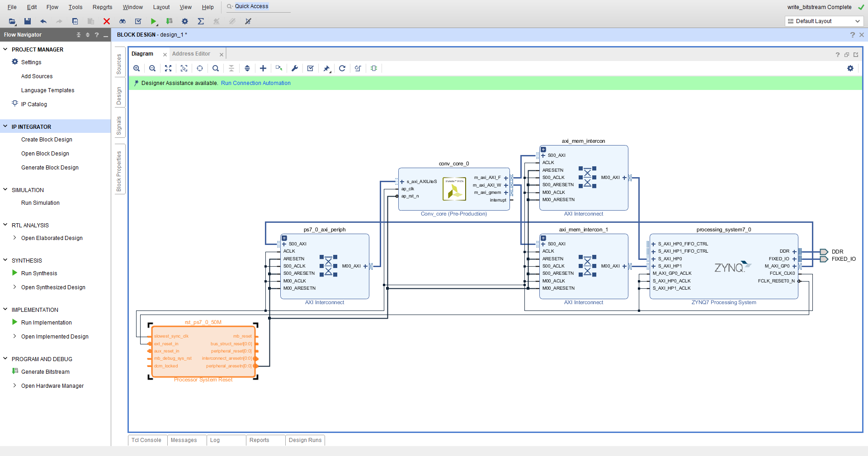The height and width of the screenshot is (456, 868).
Task: Validate design checkbox icon
Action: click(x=311, y=68)
